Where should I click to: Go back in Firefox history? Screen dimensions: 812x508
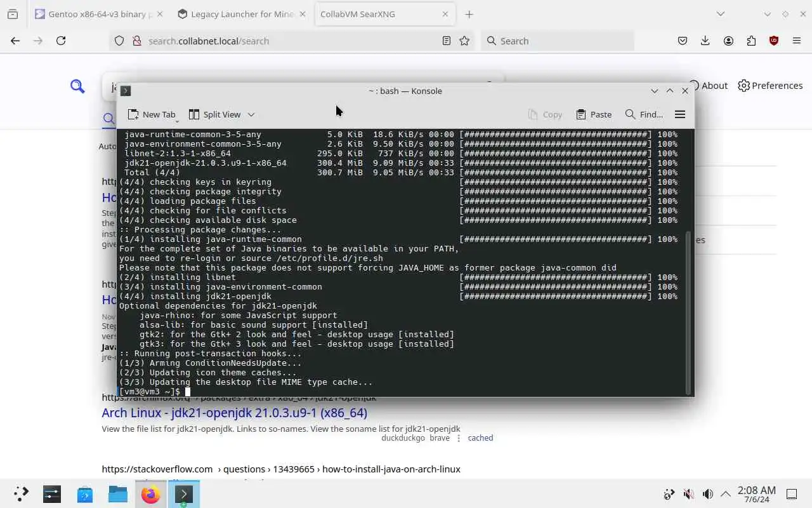click(x=15, y=41)
